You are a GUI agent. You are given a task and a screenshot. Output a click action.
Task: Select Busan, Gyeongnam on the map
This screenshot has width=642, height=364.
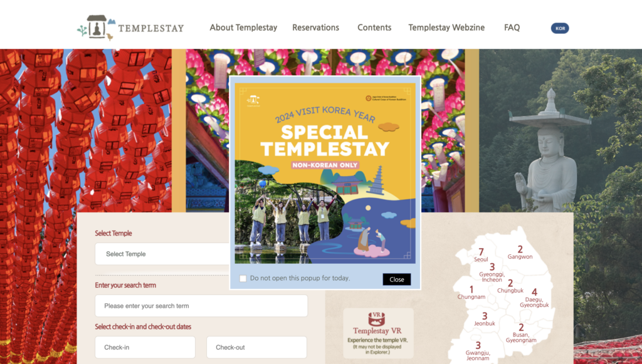coord(521,333)
